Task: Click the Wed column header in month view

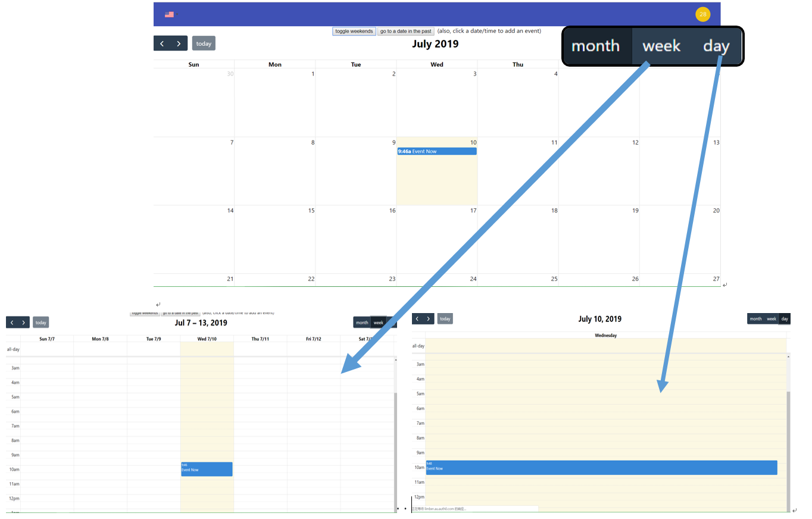Action: [x=437, y=64]
